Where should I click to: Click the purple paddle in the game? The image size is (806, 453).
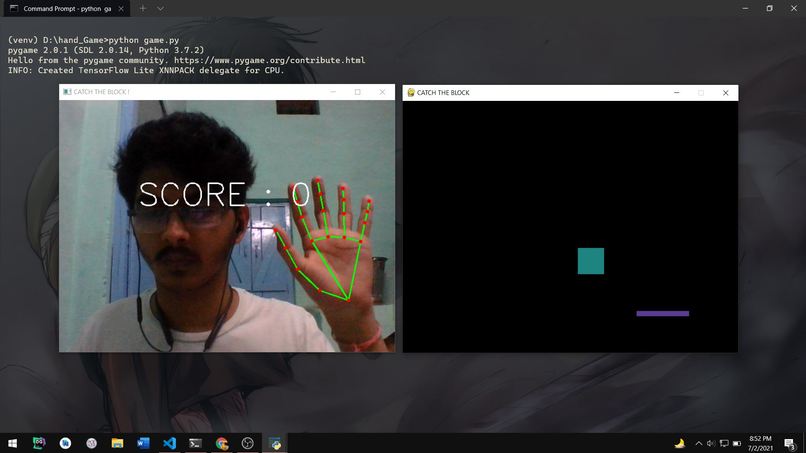[663, 314]
